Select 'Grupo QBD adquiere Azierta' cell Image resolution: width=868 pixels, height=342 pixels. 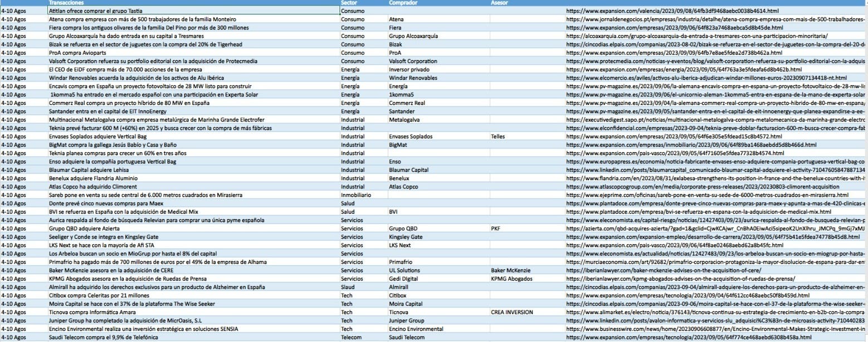(x=193, y=228)
